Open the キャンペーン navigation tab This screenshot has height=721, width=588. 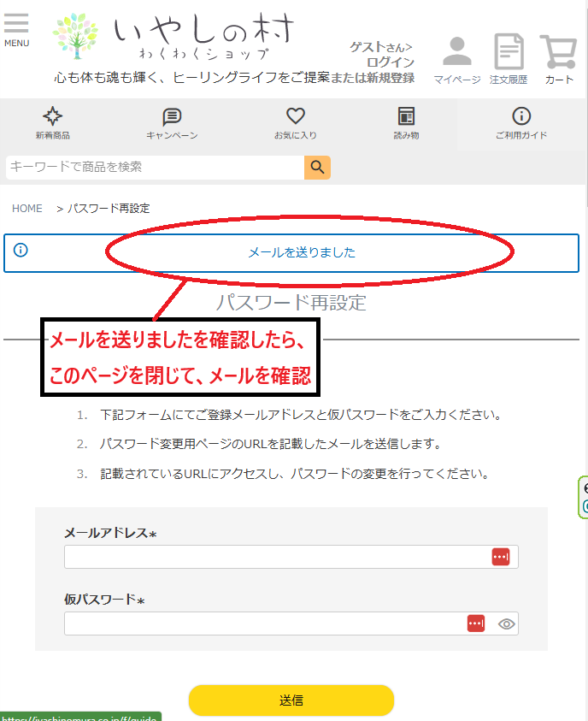pos(172,124)
